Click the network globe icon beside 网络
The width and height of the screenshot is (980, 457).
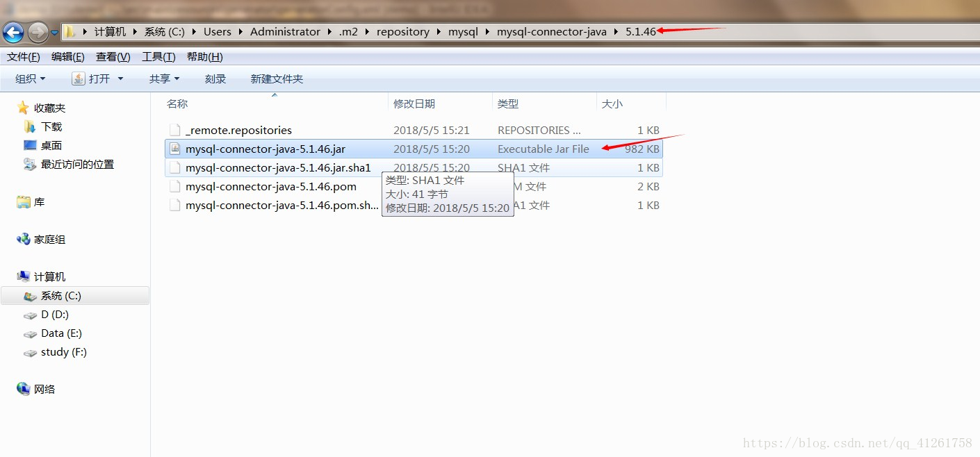pyautogui.click(x=23, y=389)
